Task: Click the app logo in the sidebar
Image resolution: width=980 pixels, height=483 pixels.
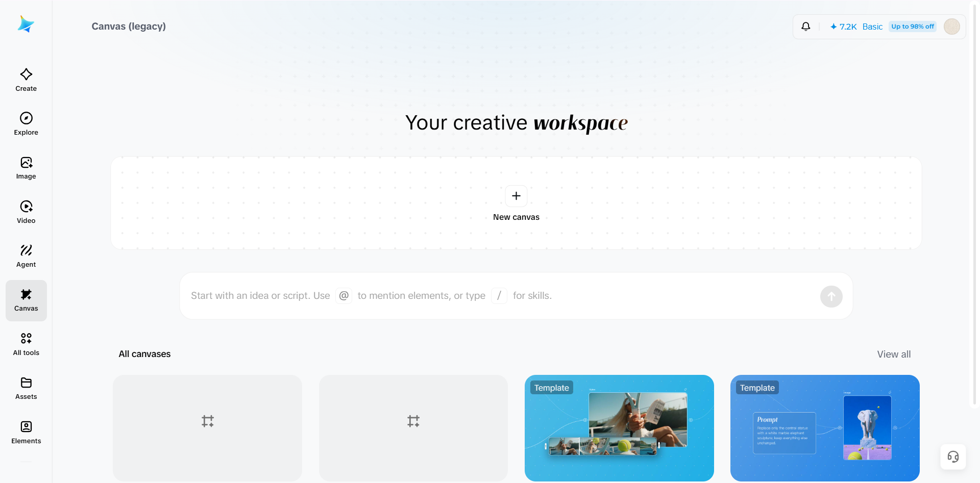Action: click(26, 24)
